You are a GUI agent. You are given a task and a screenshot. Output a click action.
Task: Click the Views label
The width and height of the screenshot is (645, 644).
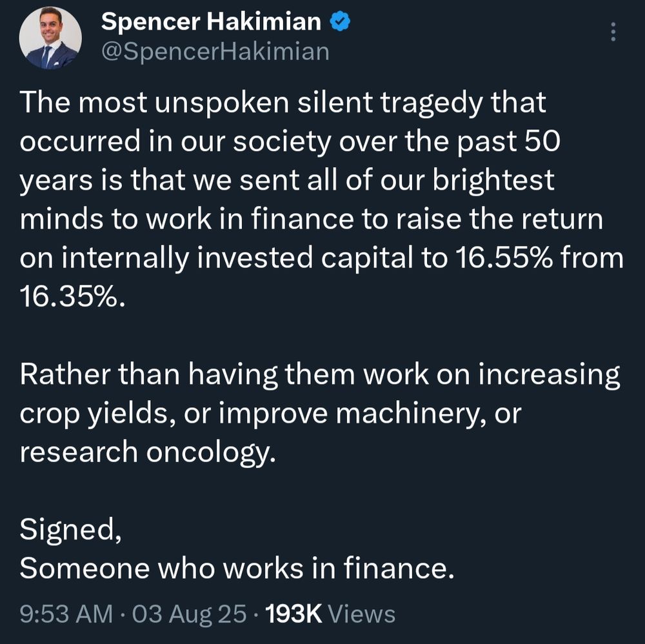pos(362,614)
